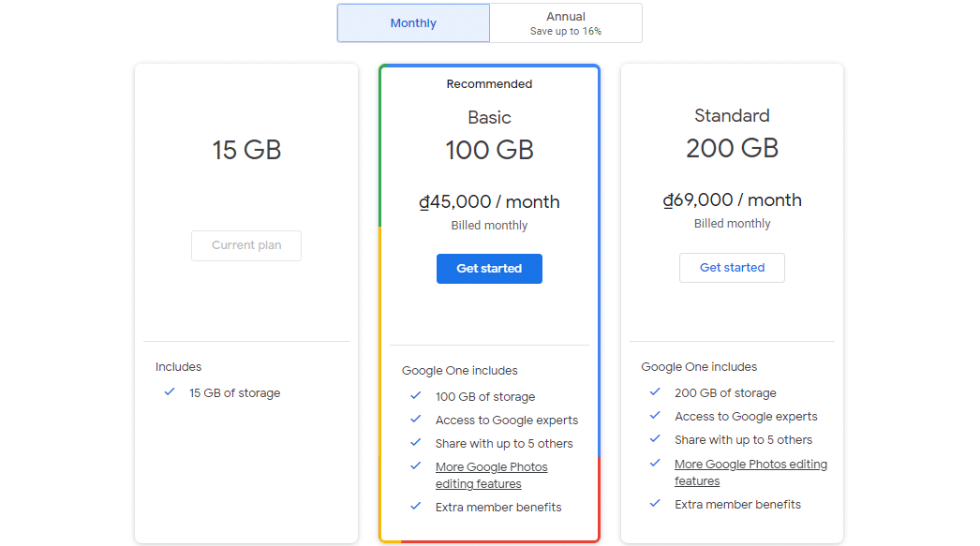Click the ₫69,000 / month price text

(x=732, y=200)
